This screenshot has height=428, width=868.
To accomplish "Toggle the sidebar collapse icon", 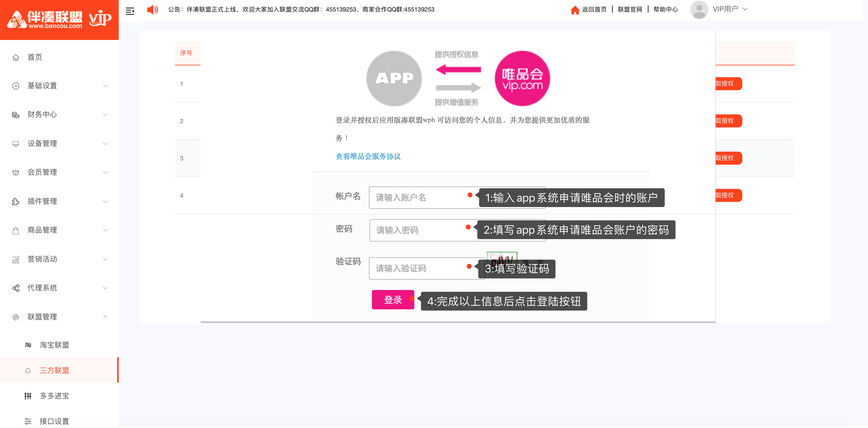I will pos(130,11).
